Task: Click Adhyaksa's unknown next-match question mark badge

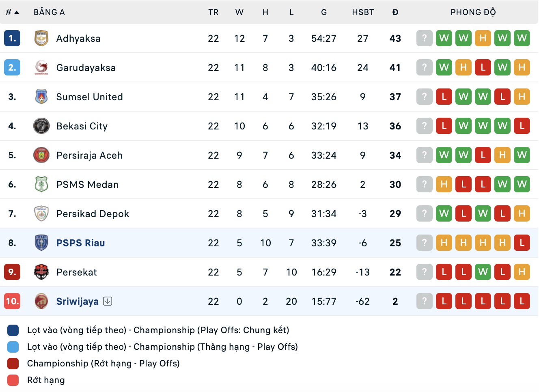Action: [425, 39]
